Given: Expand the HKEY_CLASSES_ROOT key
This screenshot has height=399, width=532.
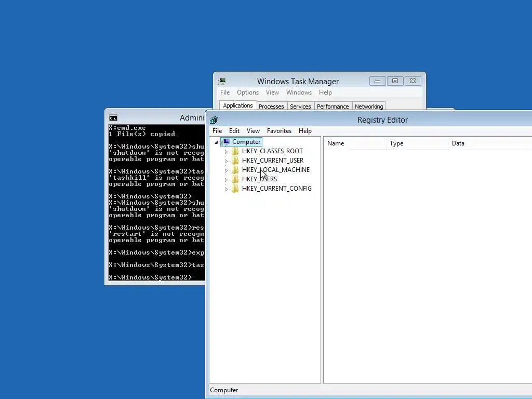Looking at the screenshot, I should [227, 152].
